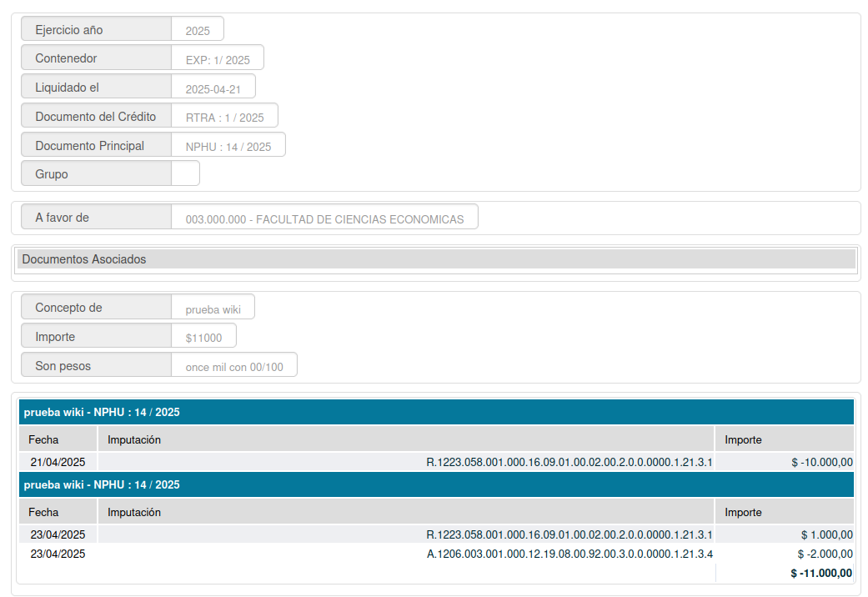The image size is (868, 597).
Task: Click the $ 1.000,00 amount cell
Action: coord(825,534)
